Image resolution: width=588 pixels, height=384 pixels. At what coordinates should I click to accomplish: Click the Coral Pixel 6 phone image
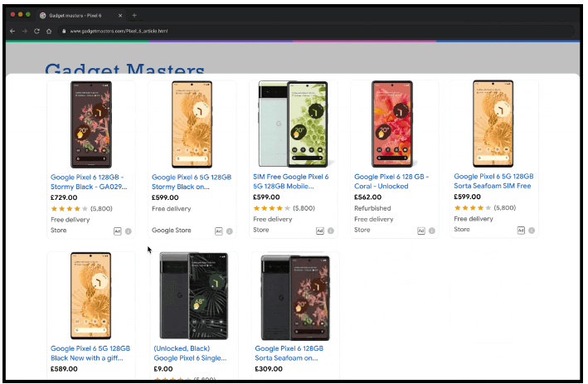(x=392, y=124)
